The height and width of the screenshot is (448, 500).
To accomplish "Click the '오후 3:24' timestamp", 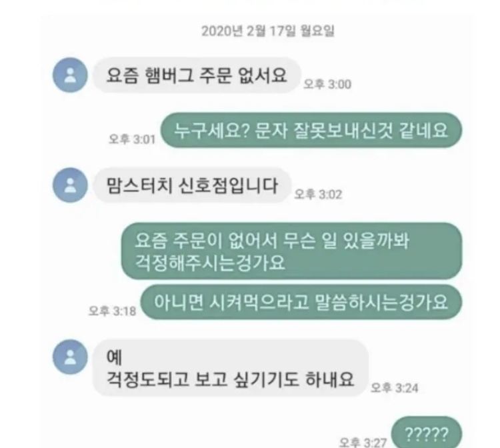I will (x=395, y=388).
